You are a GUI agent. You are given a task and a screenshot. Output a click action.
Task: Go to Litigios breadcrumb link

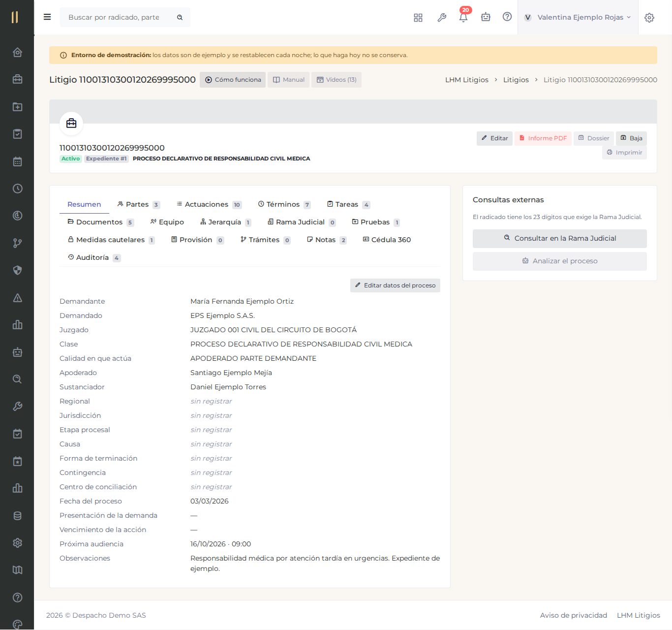point(516,80)
